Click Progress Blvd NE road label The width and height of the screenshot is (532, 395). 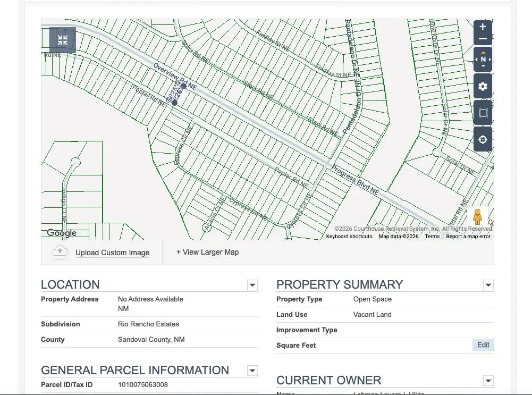[x=355, y=180]
